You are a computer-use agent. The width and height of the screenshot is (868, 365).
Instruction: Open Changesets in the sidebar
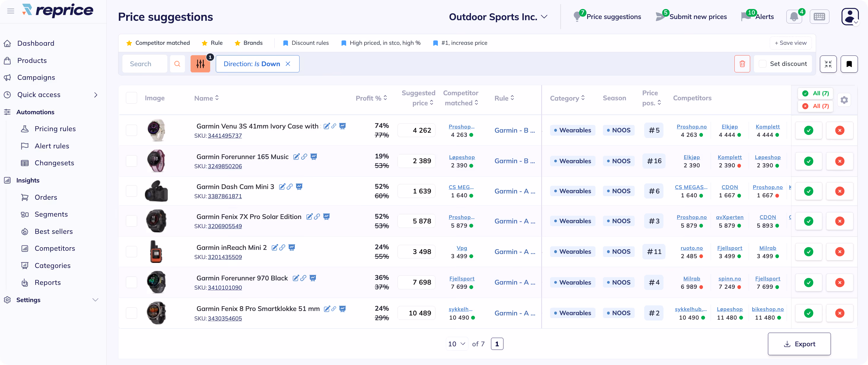tap(54, 163)
